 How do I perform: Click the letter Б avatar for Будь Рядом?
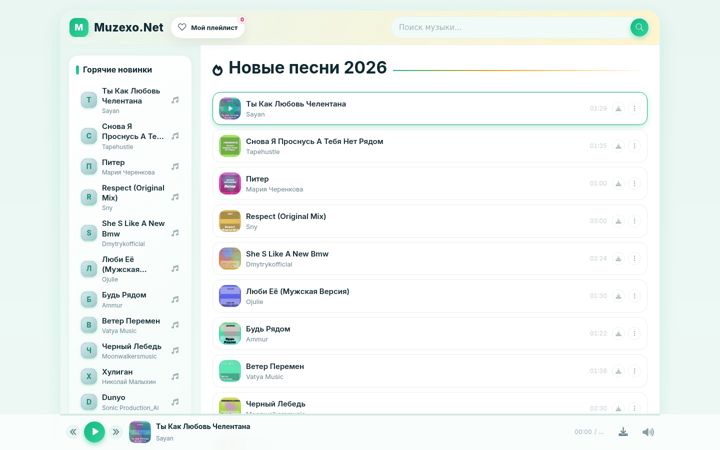pos(89,299)
